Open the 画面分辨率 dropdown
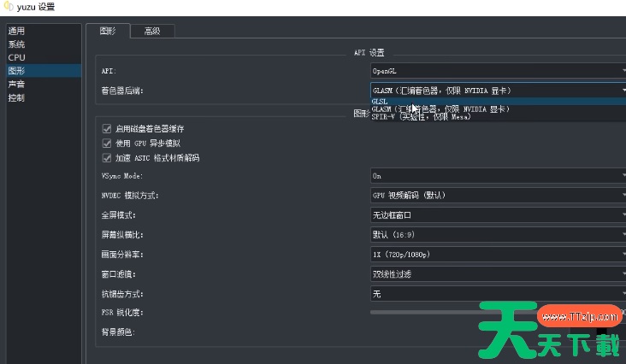The image size is (626, 364). coord(498,255)
